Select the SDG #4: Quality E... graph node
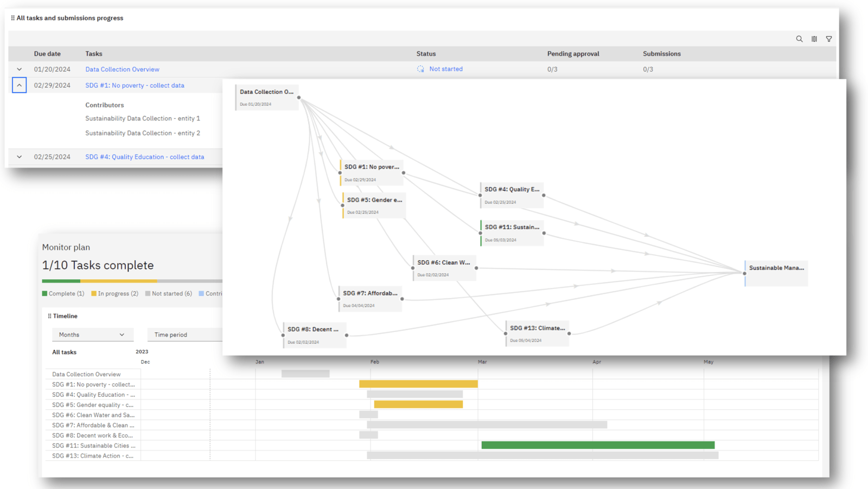The image size is (868, 489). (512, 195)
